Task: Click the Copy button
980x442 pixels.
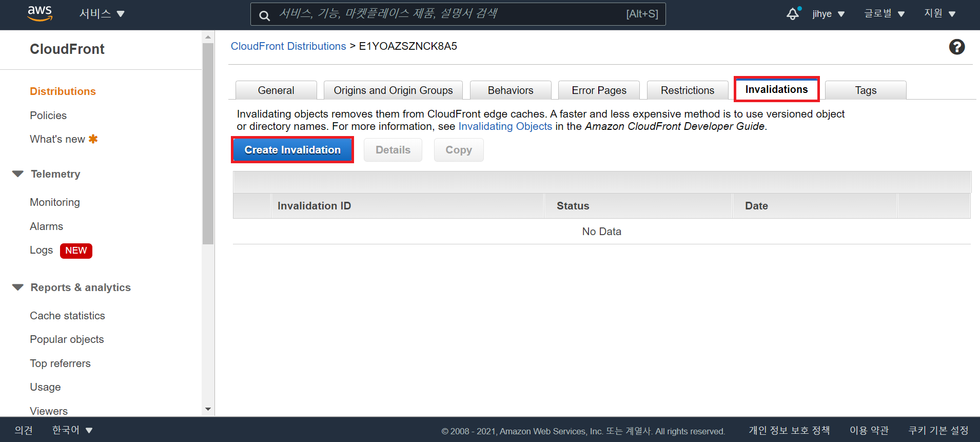Action: (459, 150)
